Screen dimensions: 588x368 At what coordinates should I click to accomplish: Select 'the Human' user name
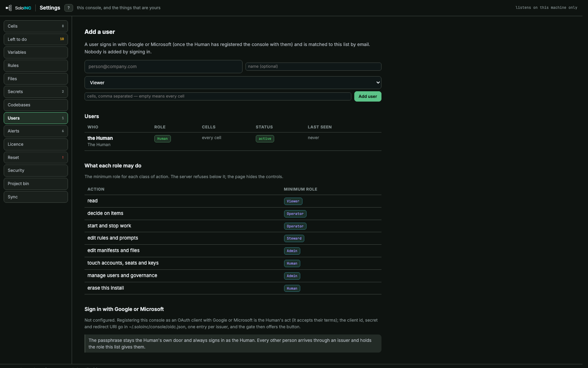point(100,138)
